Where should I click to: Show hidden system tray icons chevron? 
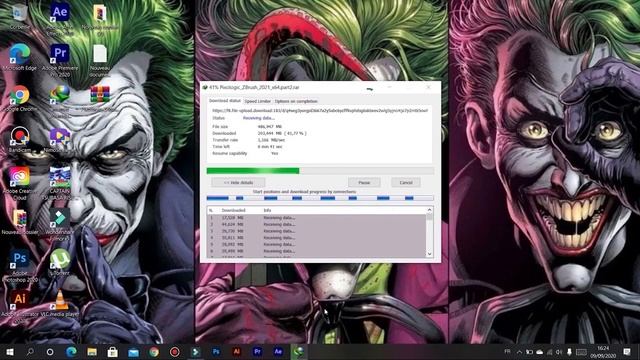coord(519,351)
